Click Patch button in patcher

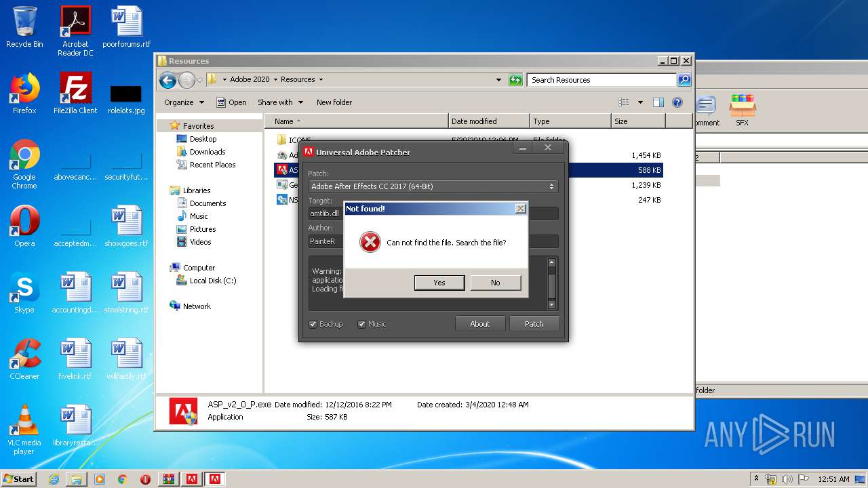click(534, 324)
